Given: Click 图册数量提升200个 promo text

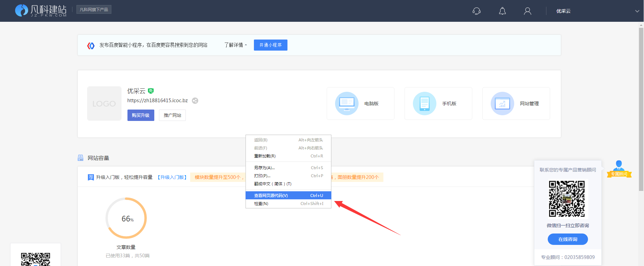Looking at the screenshot, I should [x=358, y=177].
